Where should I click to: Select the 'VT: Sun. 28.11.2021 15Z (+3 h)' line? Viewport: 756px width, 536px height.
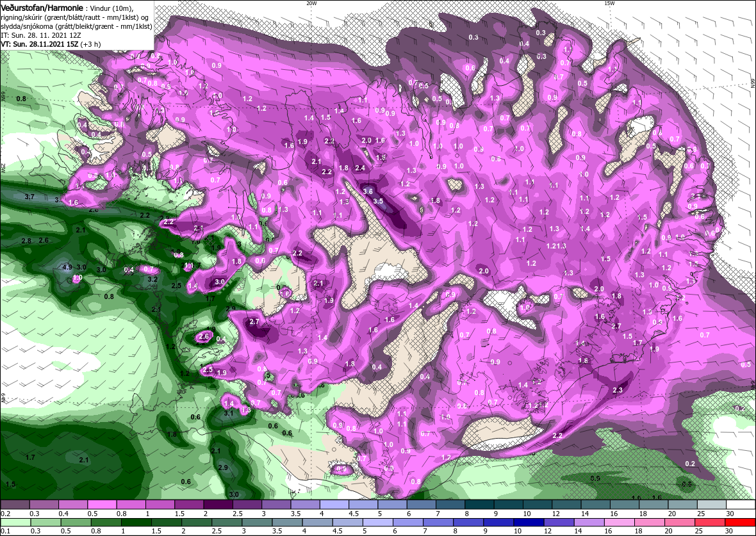[50, 44]
